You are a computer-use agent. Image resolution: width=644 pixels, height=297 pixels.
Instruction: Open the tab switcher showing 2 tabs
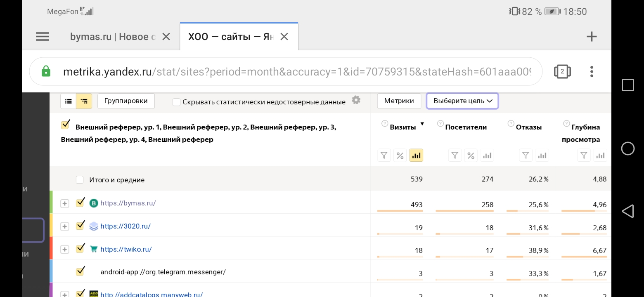(x=562, y=72)
